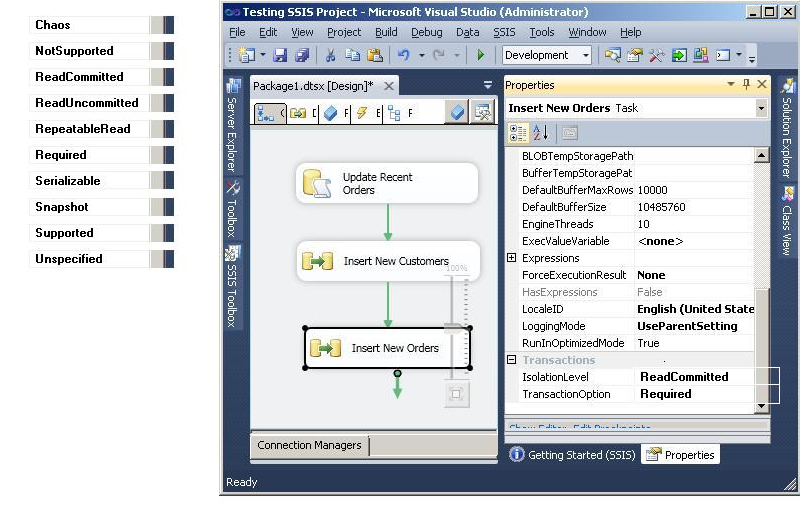The image size is (800, 505).
Task: Switch to the Properties bottom tab
Action: coord(680,454)
